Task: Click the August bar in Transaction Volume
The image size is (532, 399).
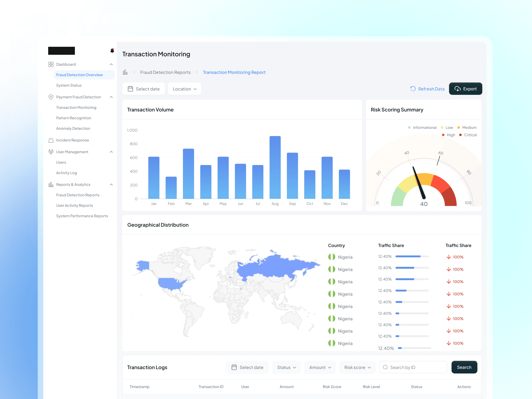Action: click(275, 167)
